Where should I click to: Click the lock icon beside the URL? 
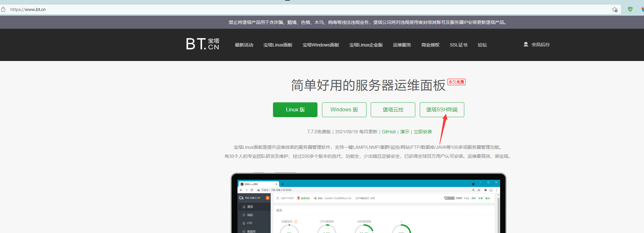click(3, 9)
